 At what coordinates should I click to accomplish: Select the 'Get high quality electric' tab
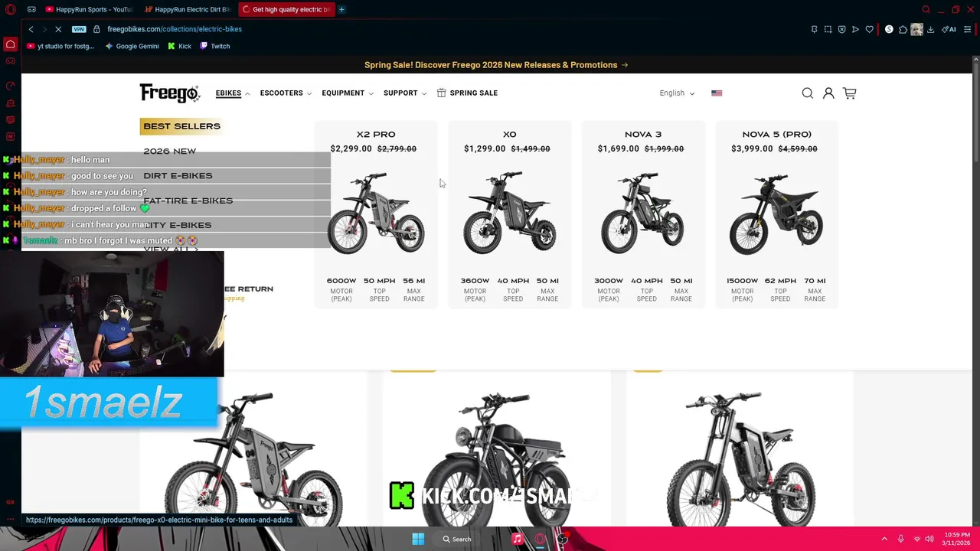(286, 9)
